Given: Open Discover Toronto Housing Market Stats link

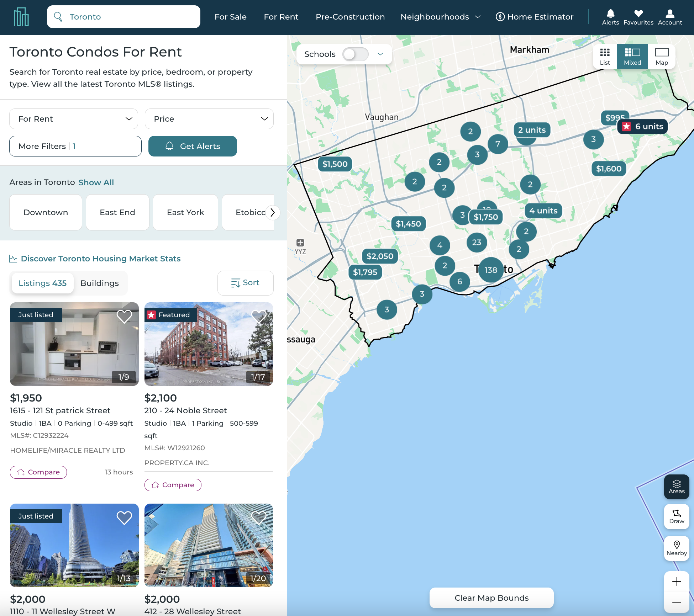Looking at the screenshot, I should point(101,259).
